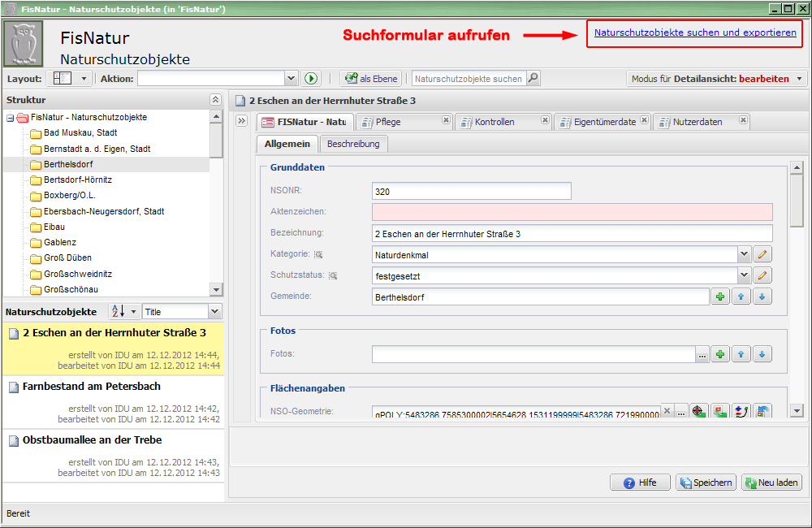Click the Speichern button

click(x=706, y=483)
